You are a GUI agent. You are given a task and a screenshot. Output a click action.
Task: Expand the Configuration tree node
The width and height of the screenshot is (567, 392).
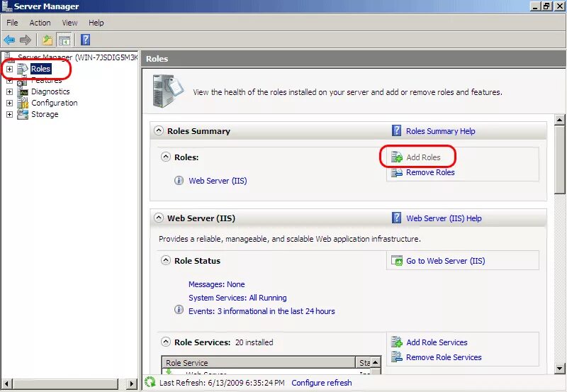10,103
